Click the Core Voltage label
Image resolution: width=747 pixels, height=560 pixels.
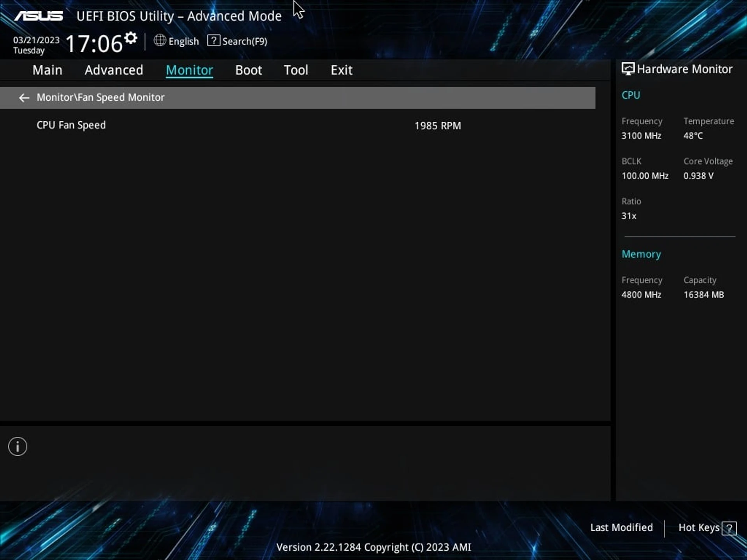pyautogui.click(x=708, y=161)
